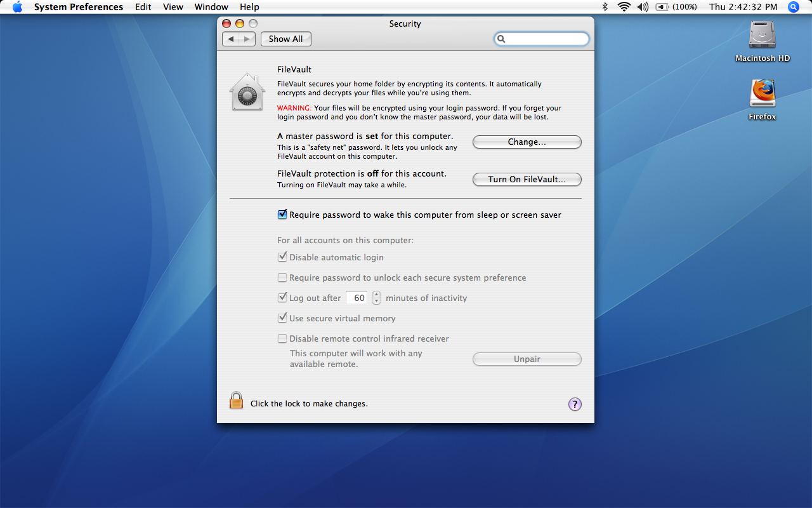Click the Bluetooth status icon
This screenshot has height=508, width=812.
[605, 7]
